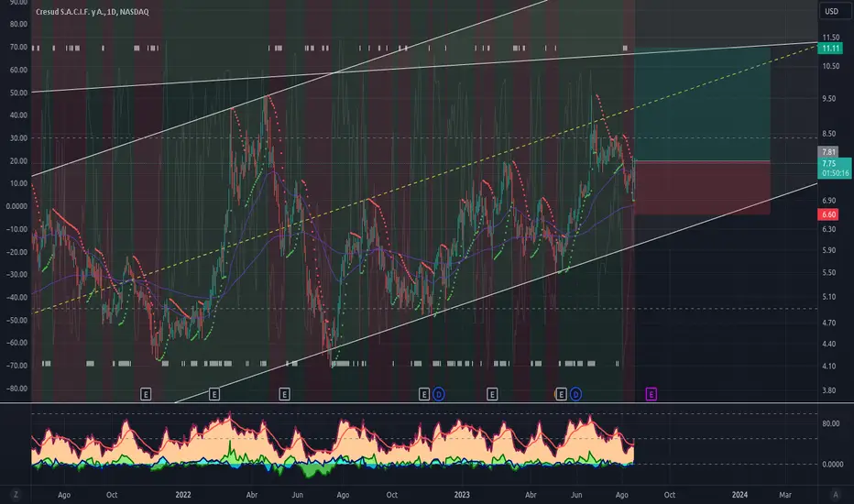Click the earnings E marker near November 2021

[x=146, y=394]
